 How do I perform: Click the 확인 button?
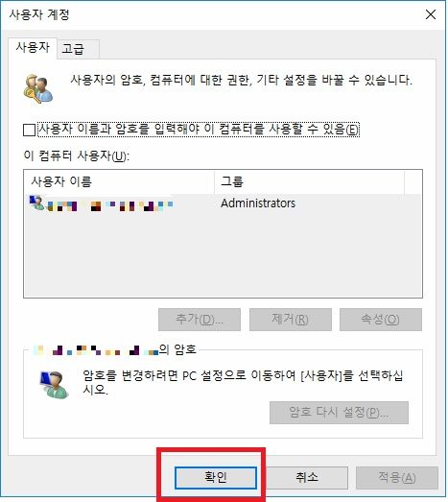click(x=216, y=478)
